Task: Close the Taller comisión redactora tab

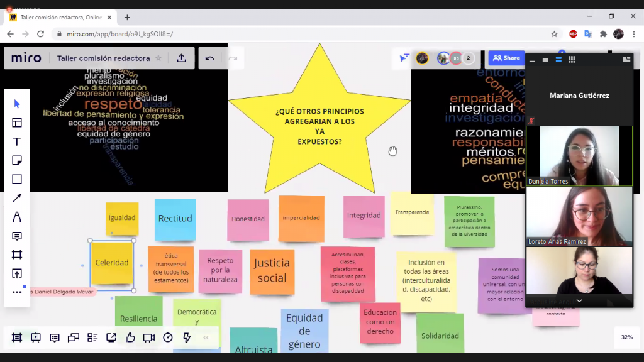Action: point(109,17)
